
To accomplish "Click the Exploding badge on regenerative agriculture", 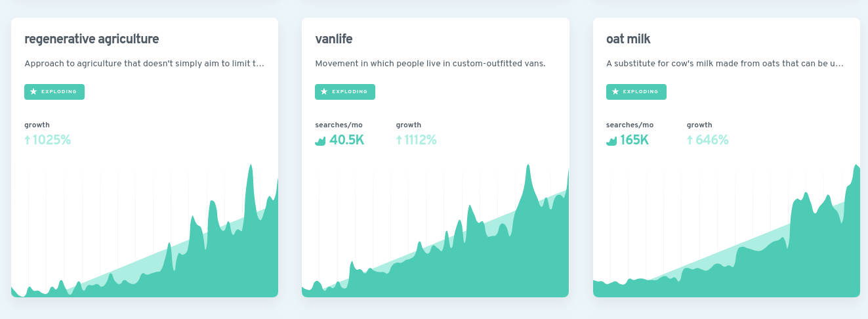I will pos(54,92).
